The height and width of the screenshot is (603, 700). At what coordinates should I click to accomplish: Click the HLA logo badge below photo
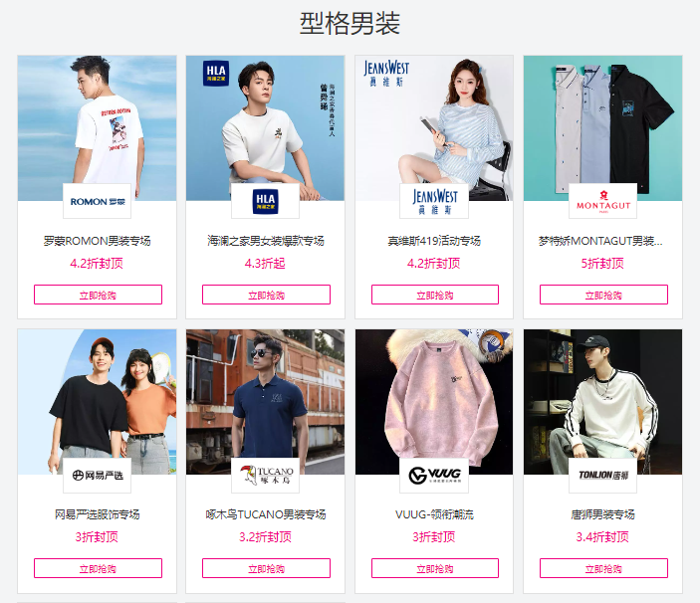(265, 201)
